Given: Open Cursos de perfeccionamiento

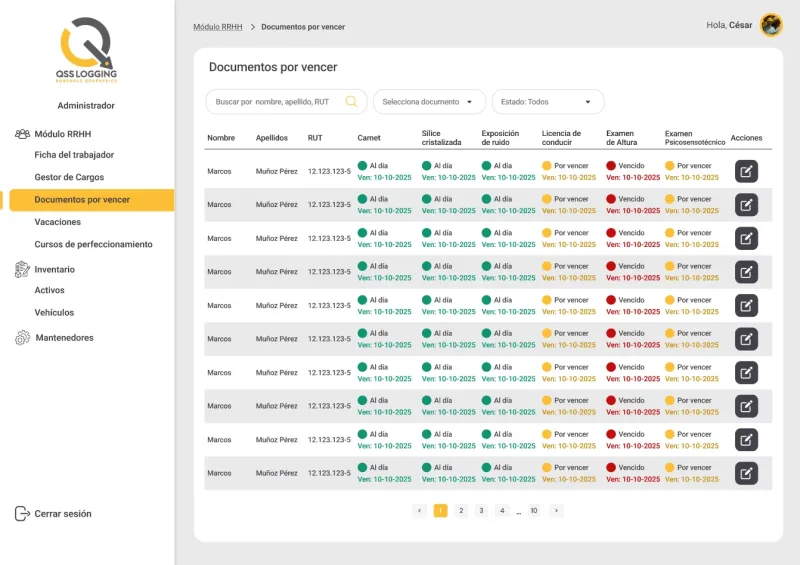Looking at the screenshot, I should pyautogui.click(x=93, y=244).
